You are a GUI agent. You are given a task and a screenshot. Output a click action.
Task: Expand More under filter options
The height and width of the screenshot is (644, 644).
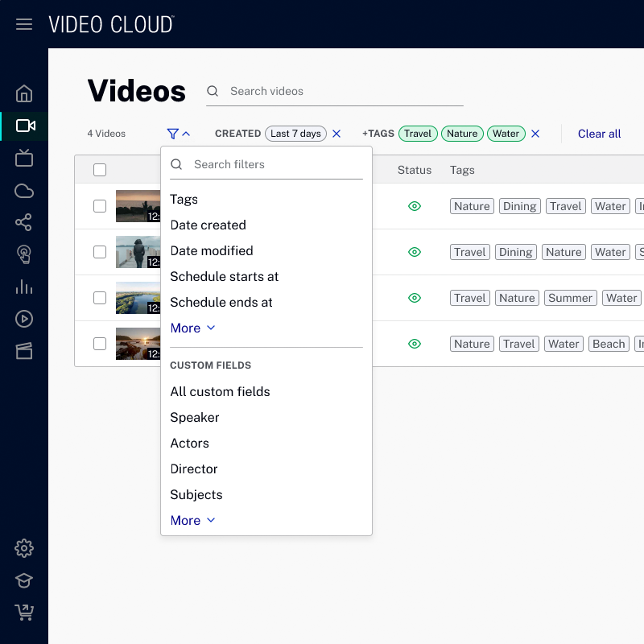coord(192,328)
